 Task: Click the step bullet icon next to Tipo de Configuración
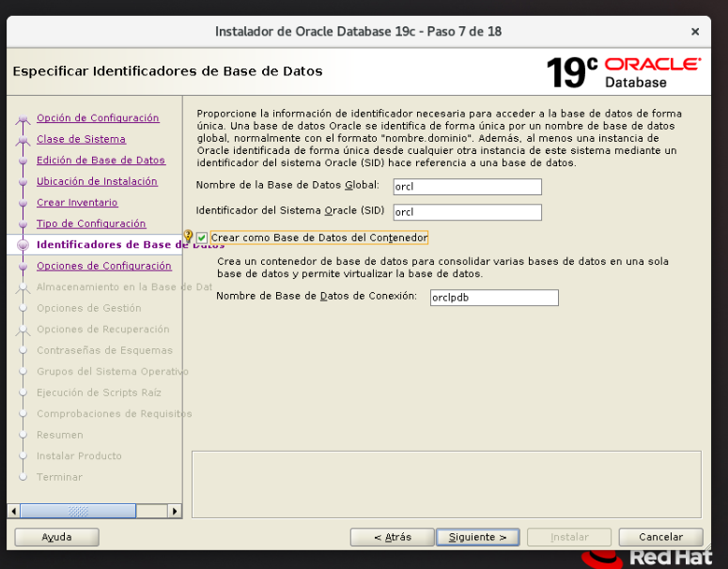pos(23,224)
